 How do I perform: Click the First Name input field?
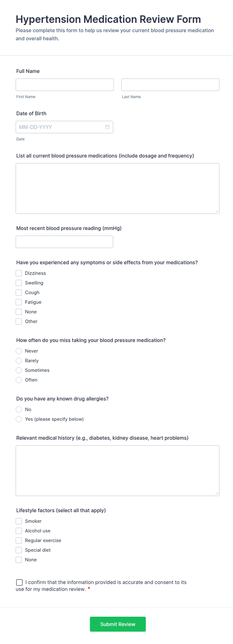click(64, 85)
